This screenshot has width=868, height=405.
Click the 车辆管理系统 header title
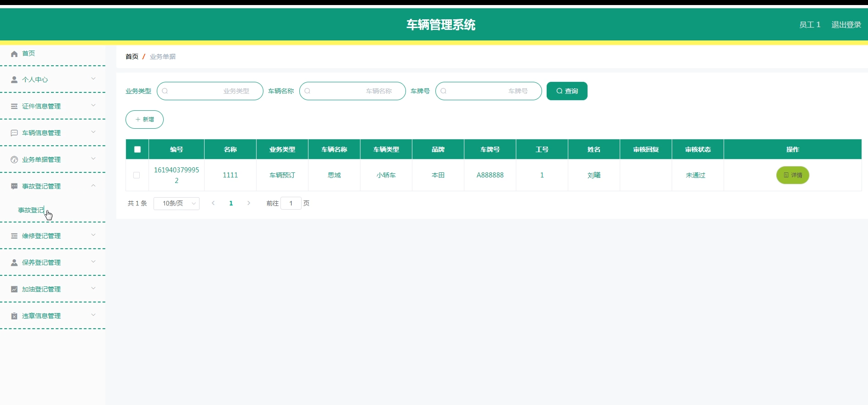(x=441, y=25)
